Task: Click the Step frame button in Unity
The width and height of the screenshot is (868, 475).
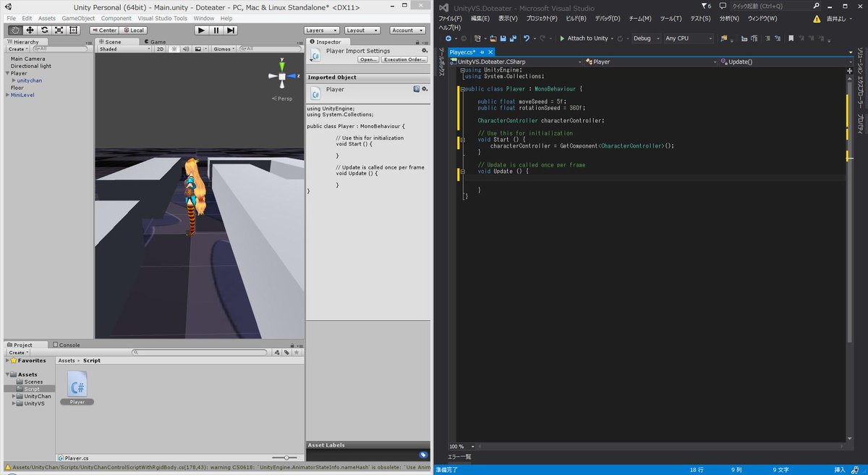Action: click(x=231, y=30)
